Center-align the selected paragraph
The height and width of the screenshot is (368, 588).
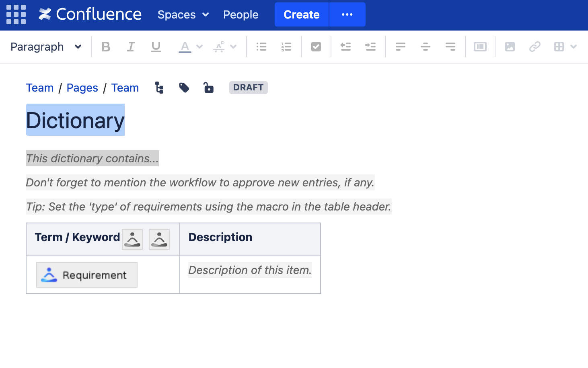pyautogui.click(x=425, y=47)
